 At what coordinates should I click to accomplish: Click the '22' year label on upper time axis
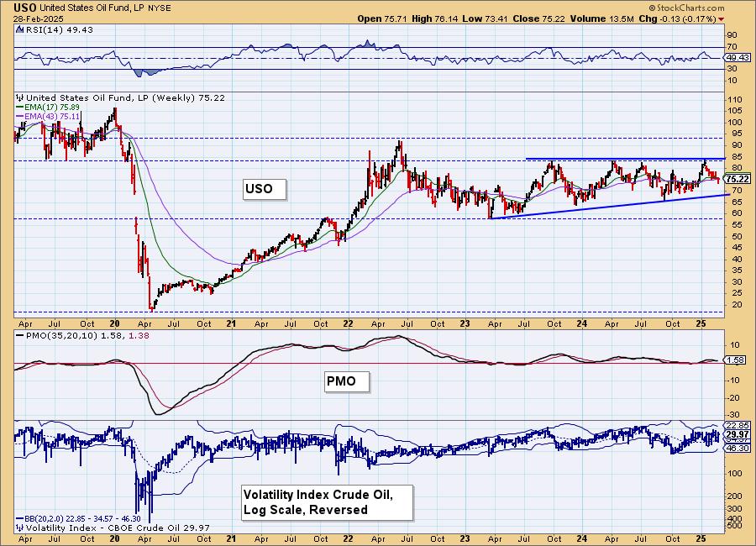pyautogui.click(x=348, y=323)
